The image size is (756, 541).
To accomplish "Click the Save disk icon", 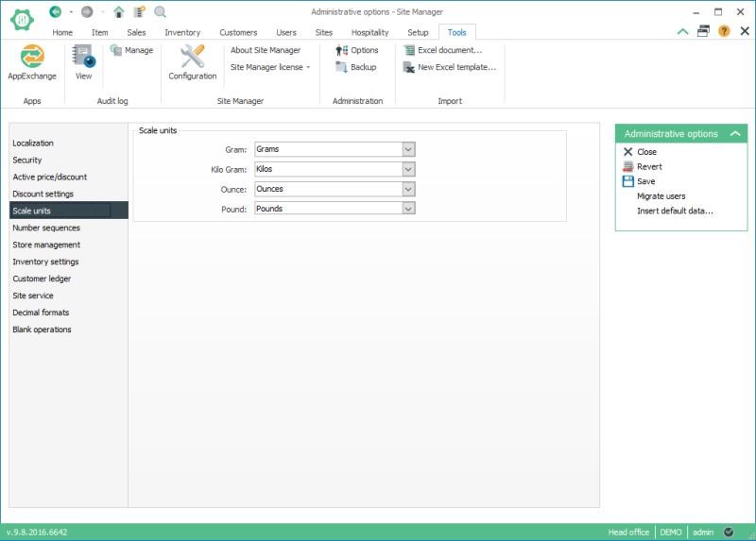I will [x=627, y=181].
